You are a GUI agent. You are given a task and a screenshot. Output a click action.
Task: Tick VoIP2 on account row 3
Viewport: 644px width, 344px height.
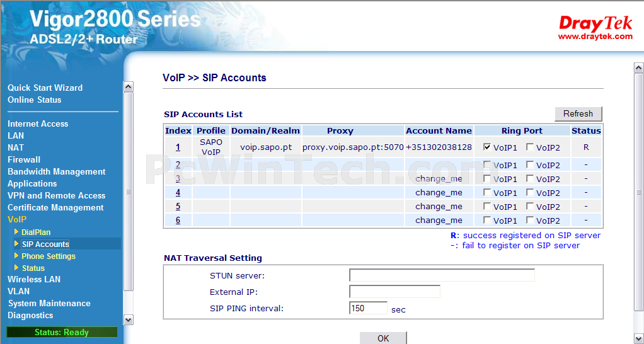530,178
